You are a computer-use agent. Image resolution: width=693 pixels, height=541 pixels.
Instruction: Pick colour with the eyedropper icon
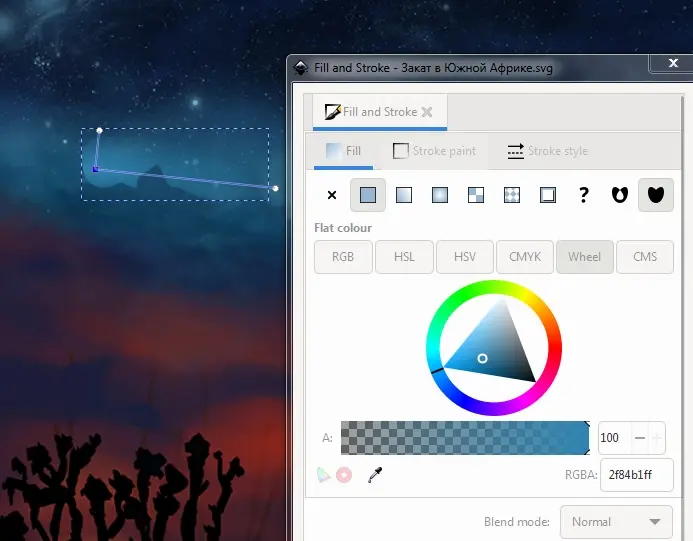[375, 475]
